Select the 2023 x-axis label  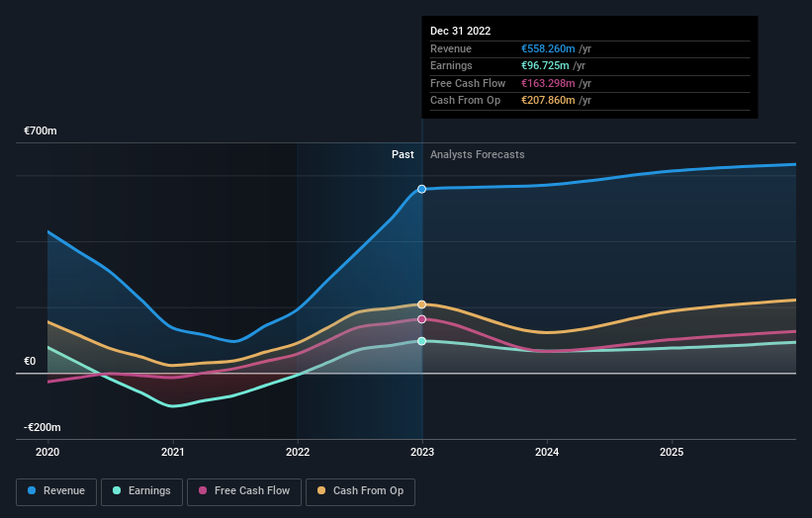422,453
